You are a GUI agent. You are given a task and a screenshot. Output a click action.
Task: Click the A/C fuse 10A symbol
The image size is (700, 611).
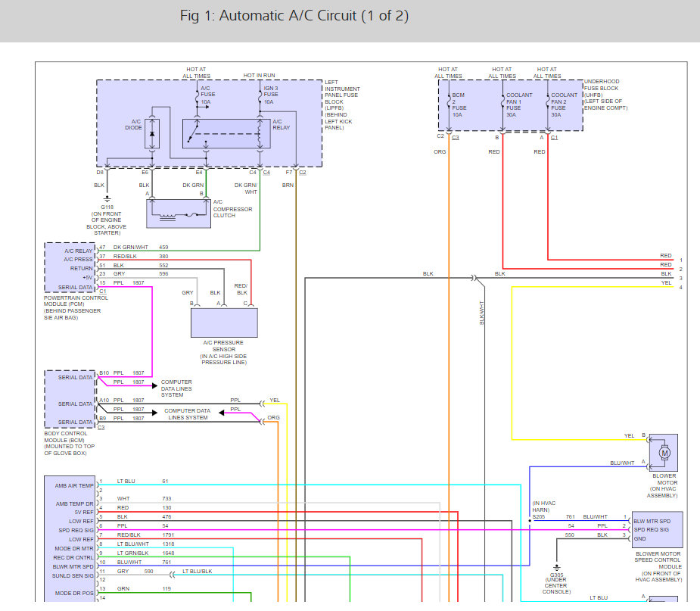(x=197, y=95)
